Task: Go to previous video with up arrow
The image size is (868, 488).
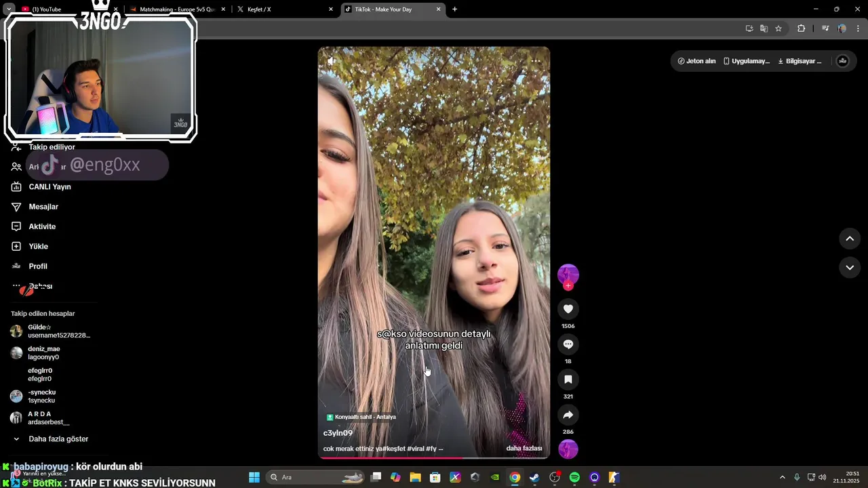Action: click(x=850, y=239)
